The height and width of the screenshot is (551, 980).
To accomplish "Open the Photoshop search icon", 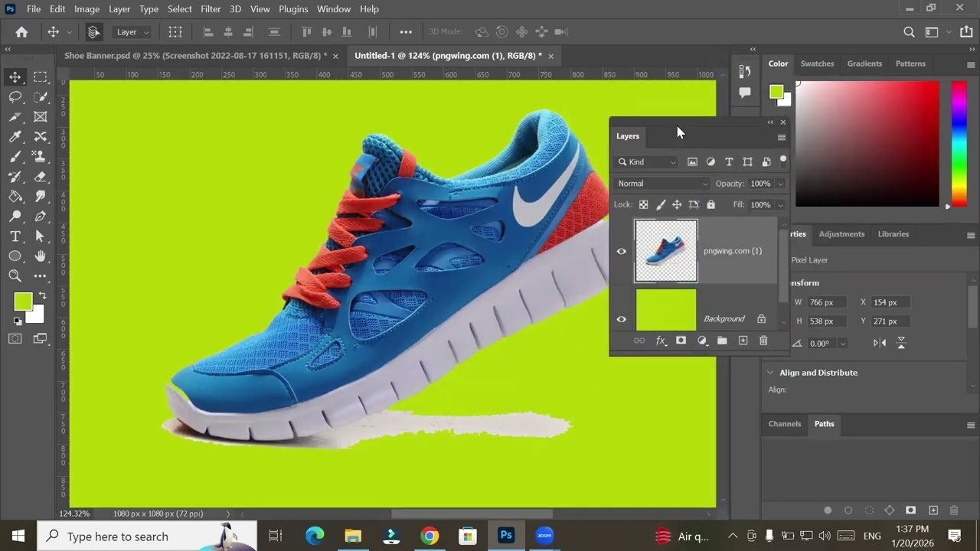I will 909,31.
